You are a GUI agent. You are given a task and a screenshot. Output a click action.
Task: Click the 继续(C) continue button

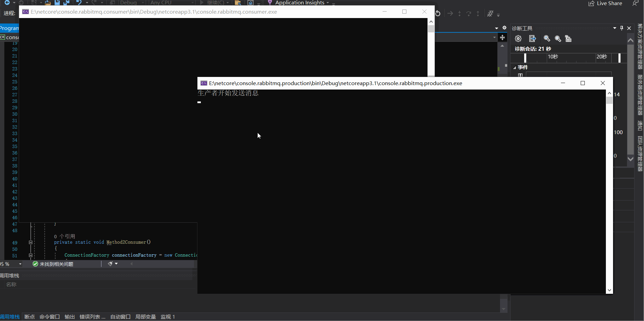point(214,3)
